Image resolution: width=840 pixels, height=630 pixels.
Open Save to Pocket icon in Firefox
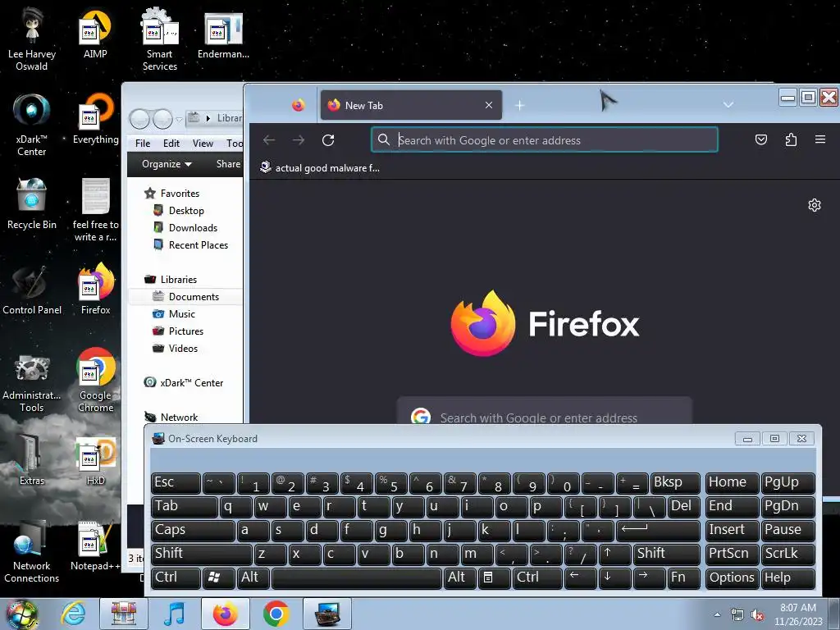760,140
